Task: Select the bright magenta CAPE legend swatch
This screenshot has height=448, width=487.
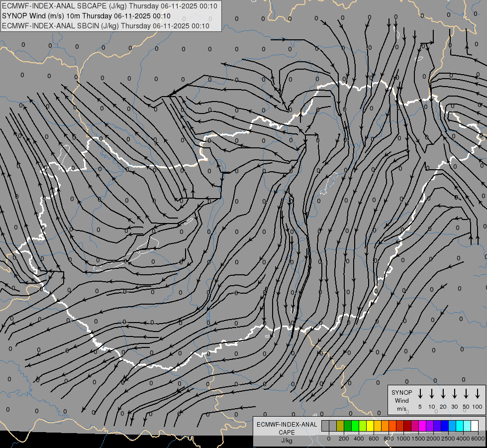Action: coord(422,426)
